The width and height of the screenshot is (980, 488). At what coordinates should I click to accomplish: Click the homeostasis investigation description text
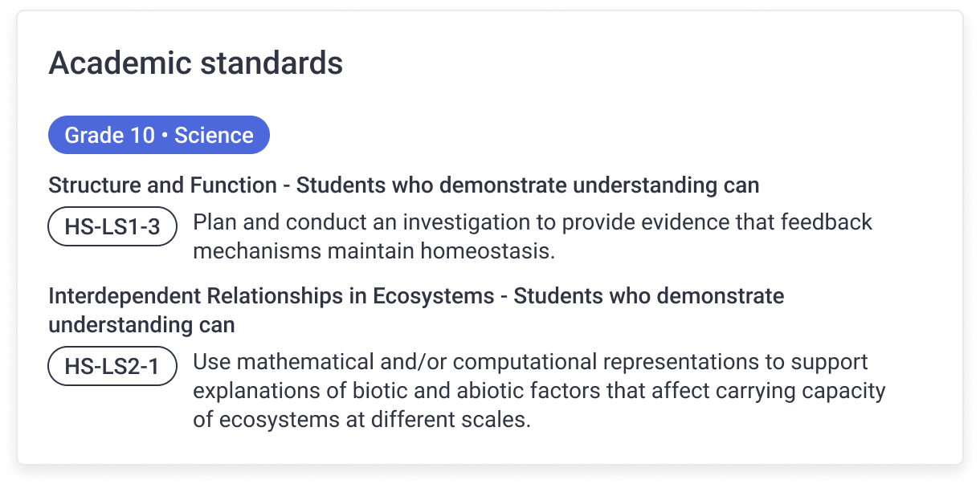pos(533,237)
